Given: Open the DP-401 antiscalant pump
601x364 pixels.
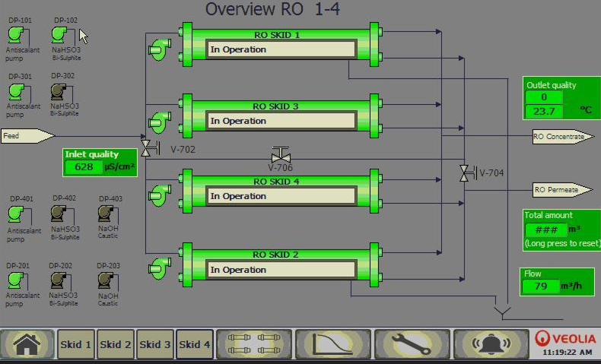Looking at the screenshot, I should pyautogui.click(x=16, y=214).
